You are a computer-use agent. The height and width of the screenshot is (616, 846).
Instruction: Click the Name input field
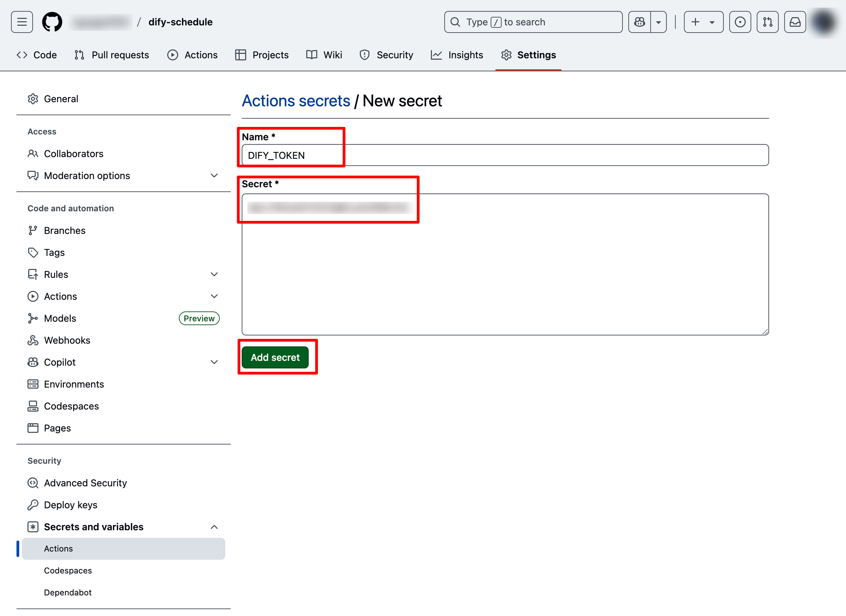tap(504, 155)
